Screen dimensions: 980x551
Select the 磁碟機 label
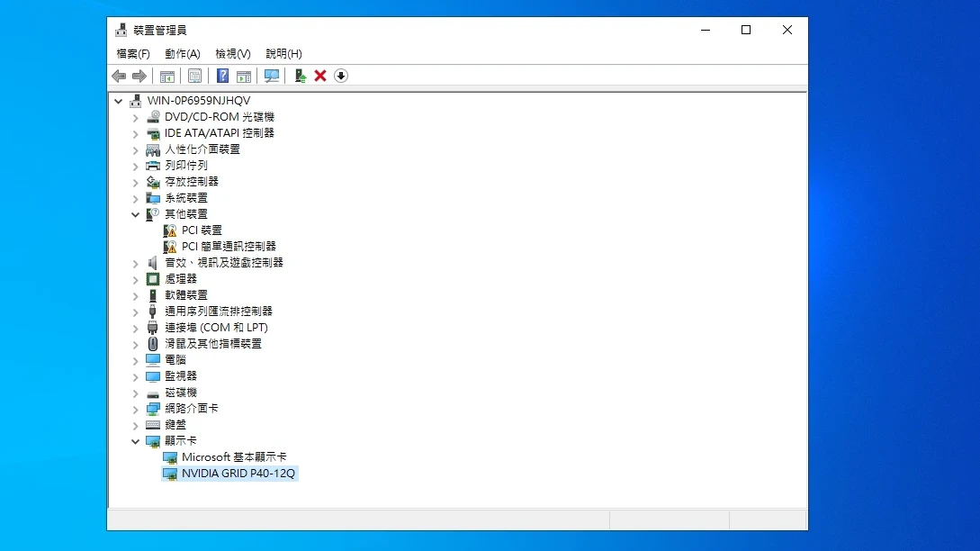181,393
